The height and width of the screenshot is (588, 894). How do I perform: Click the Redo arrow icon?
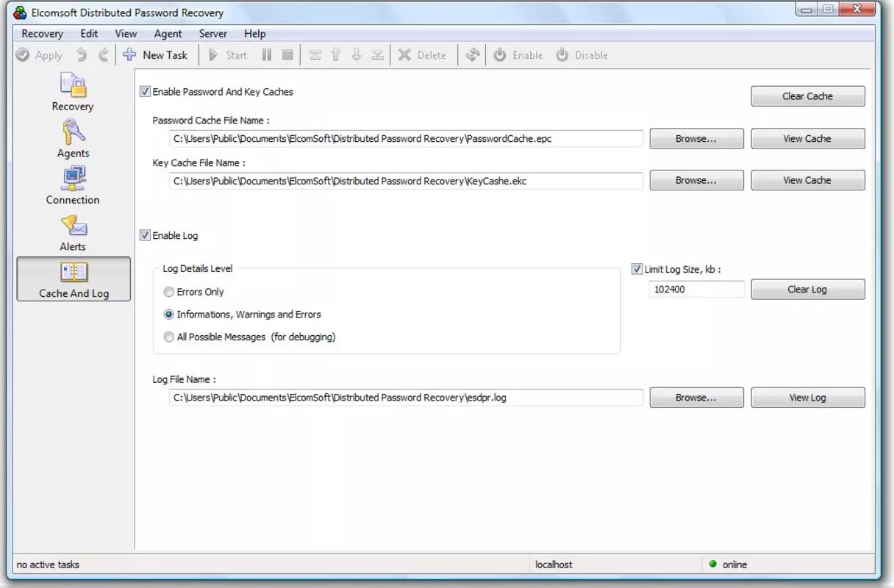click(104, 55)
